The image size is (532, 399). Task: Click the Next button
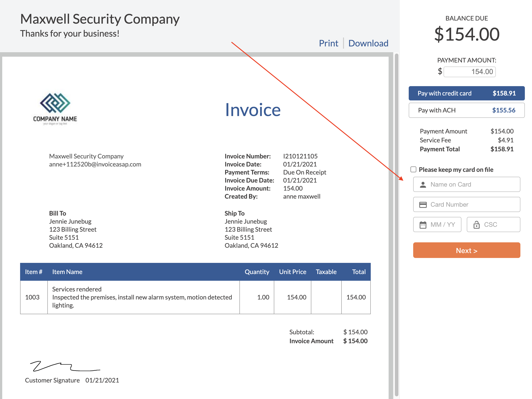point(467,250)
